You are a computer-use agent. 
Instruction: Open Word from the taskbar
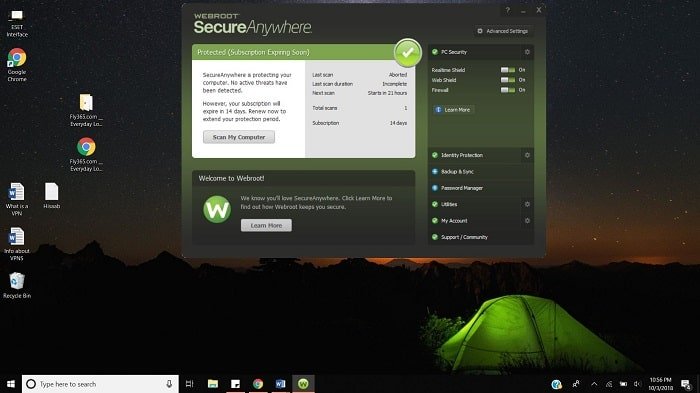(280, 384)
